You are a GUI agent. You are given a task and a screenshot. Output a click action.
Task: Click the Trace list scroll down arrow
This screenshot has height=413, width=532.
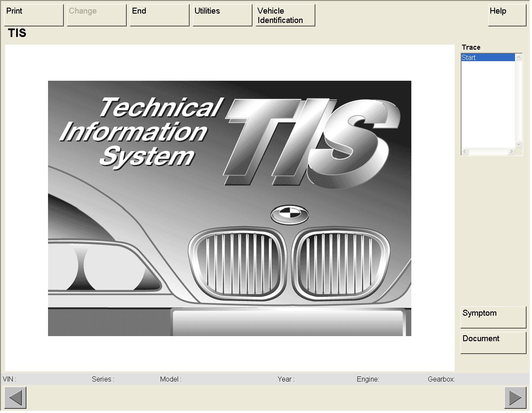519,144
